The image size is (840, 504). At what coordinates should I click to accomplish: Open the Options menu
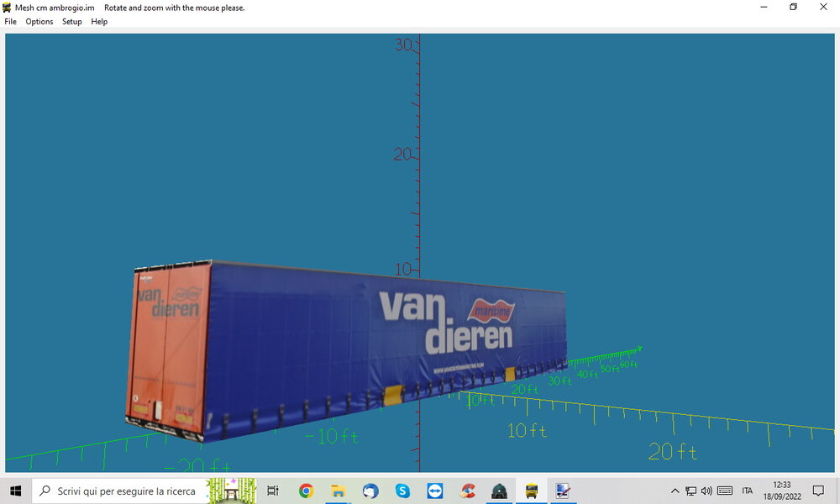[x=39, y=22]
